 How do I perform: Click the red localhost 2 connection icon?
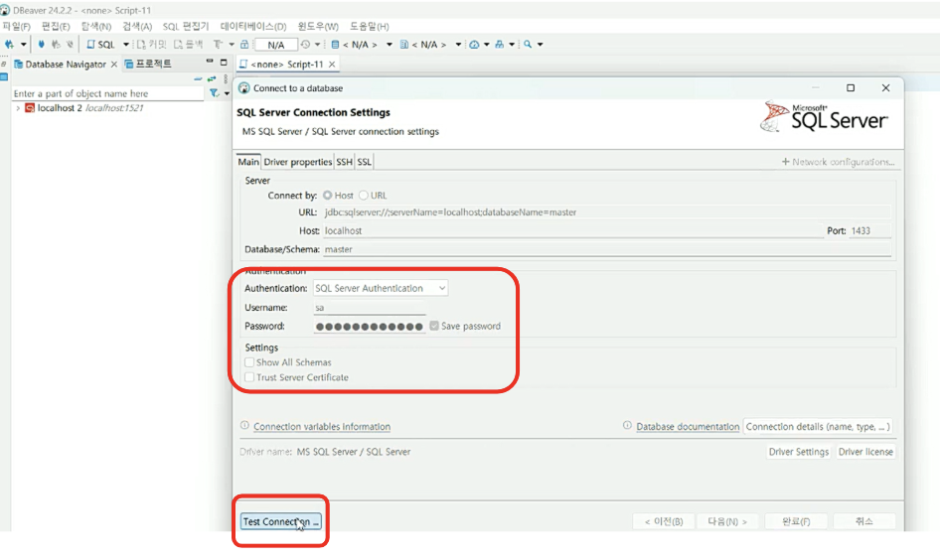[30, 108]
